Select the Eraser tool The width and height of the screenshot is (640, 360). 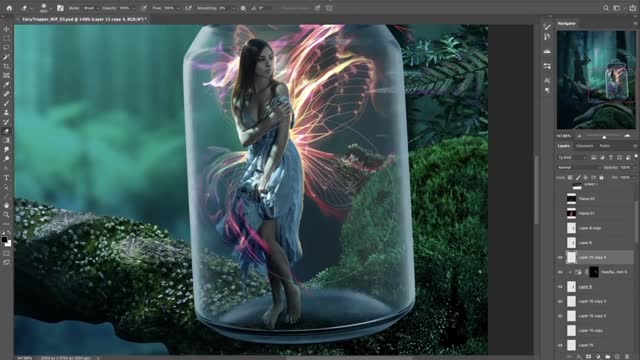coord(6,131)
